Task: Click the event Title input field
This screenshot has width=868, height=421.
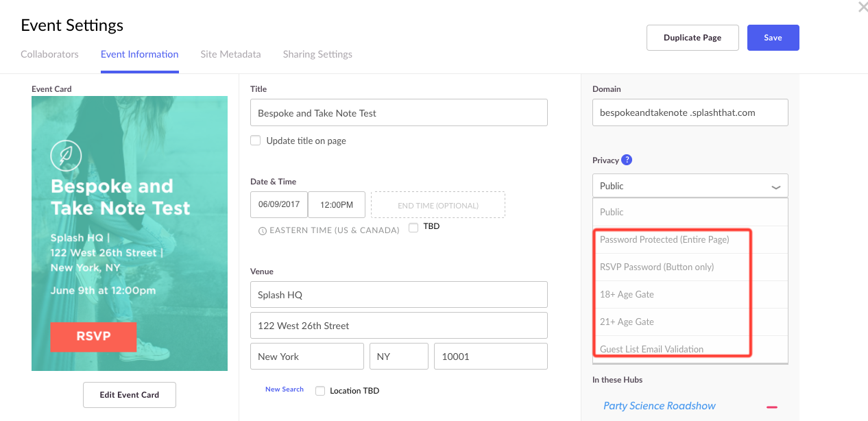Action: click(x=399, y=112)
